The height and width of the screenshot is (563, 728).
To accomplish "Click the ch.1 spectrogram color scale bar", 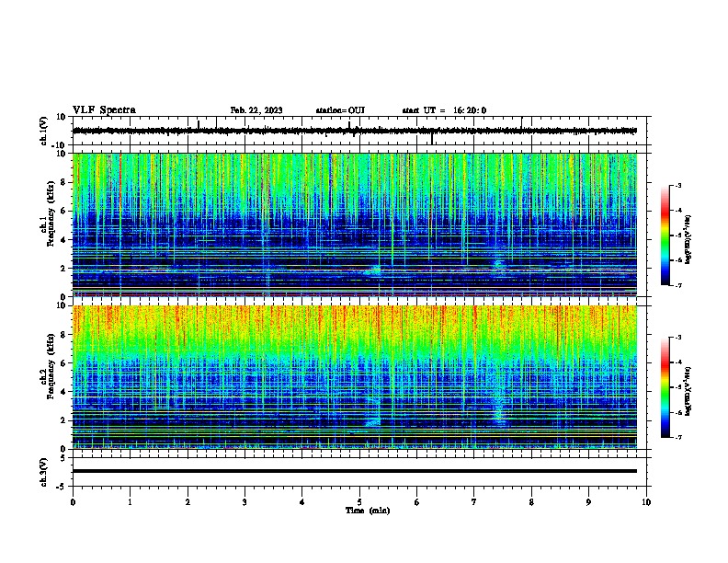I will [665, 236].
